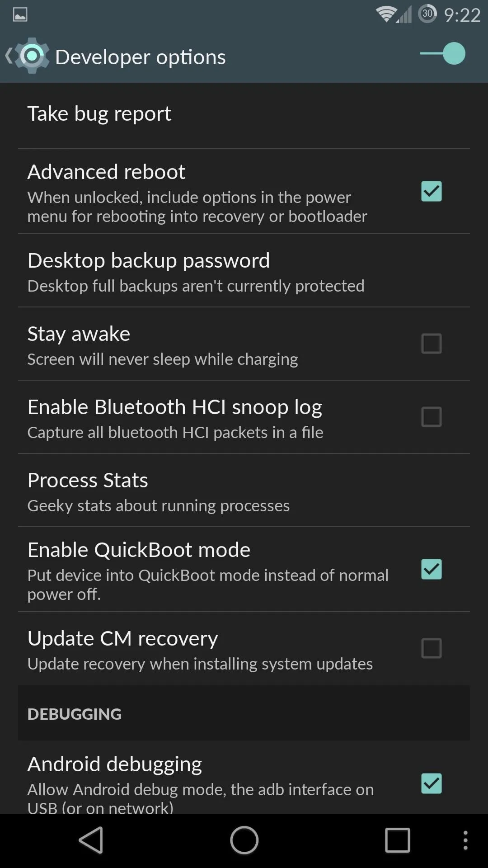488x868 pixels.
Task: Check the Update CM recovery box
Action: (x=432, y=648)
